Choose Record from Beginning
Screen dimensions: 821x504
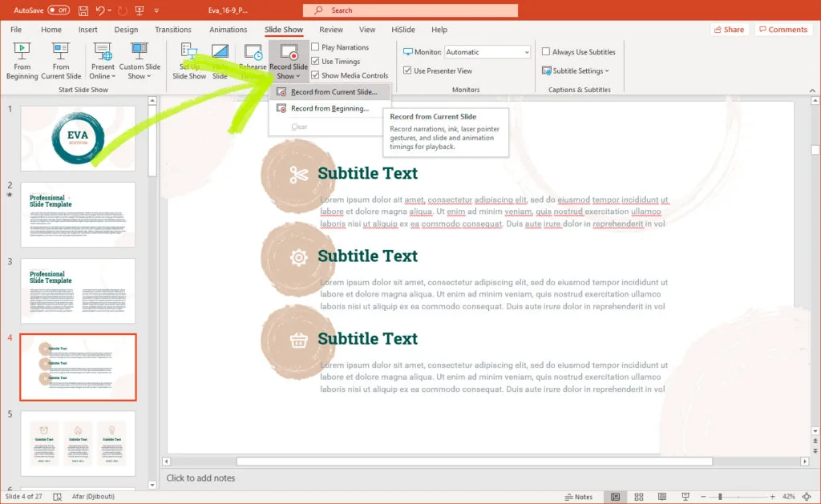pos(330,108)
